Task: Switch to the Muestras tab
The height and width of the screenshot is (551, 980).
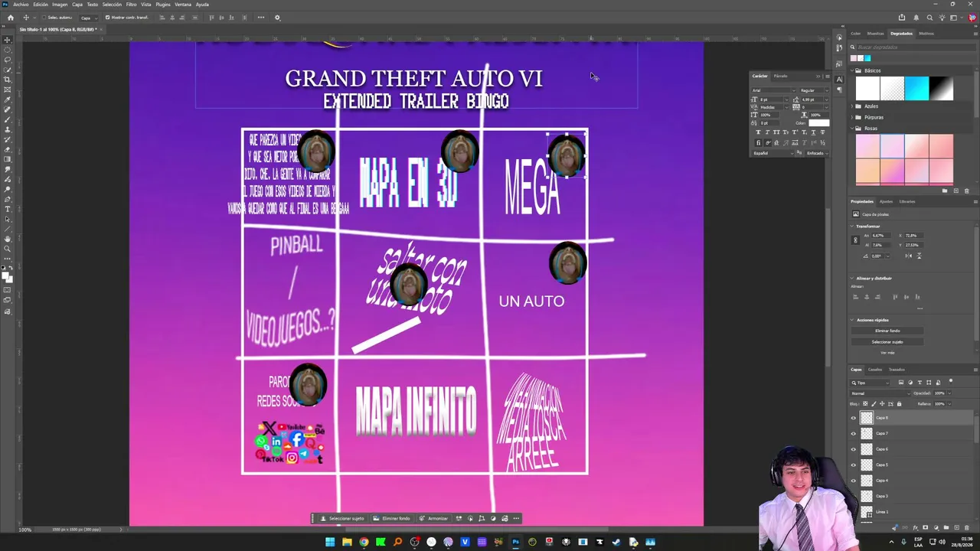Action: tap(876, 34)
